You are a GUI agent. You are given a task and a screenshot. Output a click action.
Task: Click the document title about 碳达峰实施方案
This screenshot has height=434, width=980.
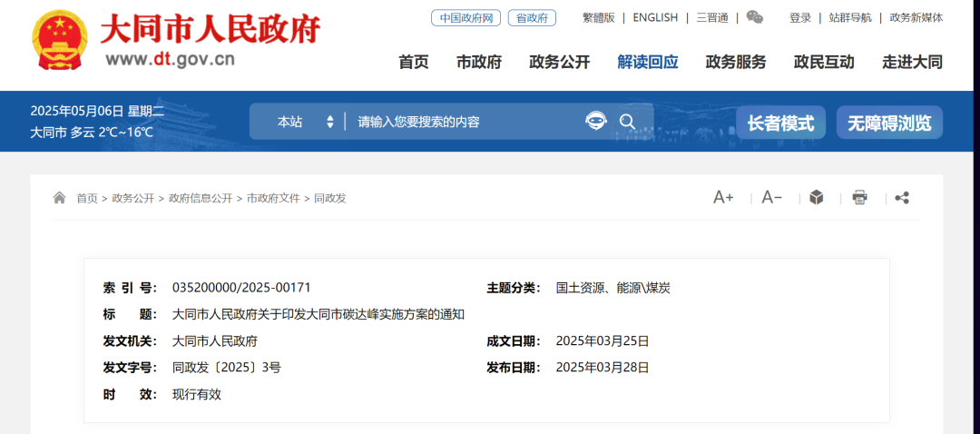[x=318, y=314]
